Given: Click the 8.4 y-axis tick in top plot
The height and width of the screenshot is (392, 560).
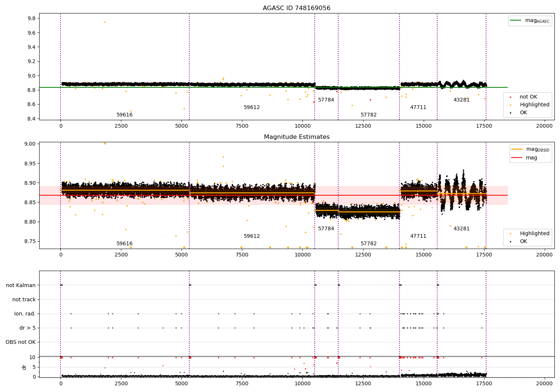Looking at the screenshot, I should click(32, 119).
